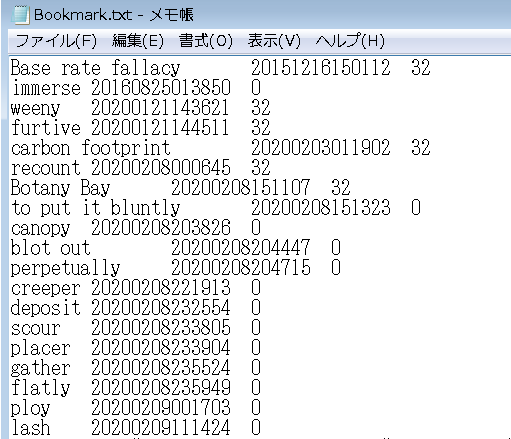This screenshot has width=511, height=439.
Task: Open the ヘルプ(H) menu
Action: click(350, 41)
